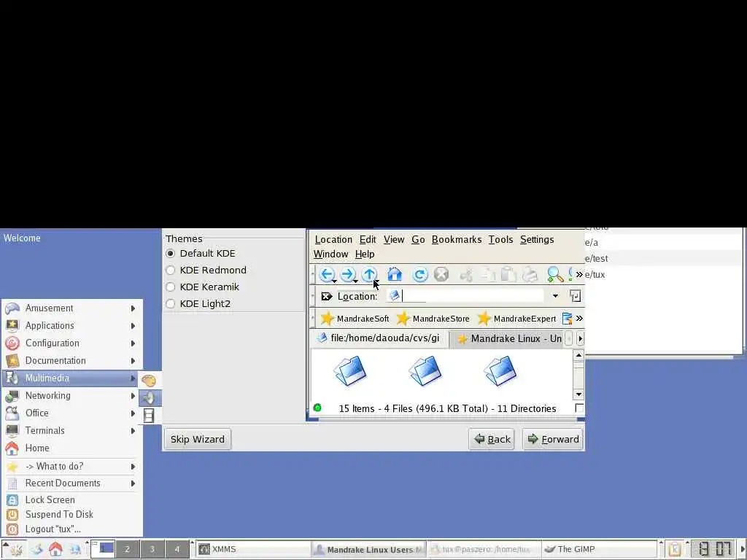Go forward in Konqueror
Screen dimensions: 747x560
(348, 274)
